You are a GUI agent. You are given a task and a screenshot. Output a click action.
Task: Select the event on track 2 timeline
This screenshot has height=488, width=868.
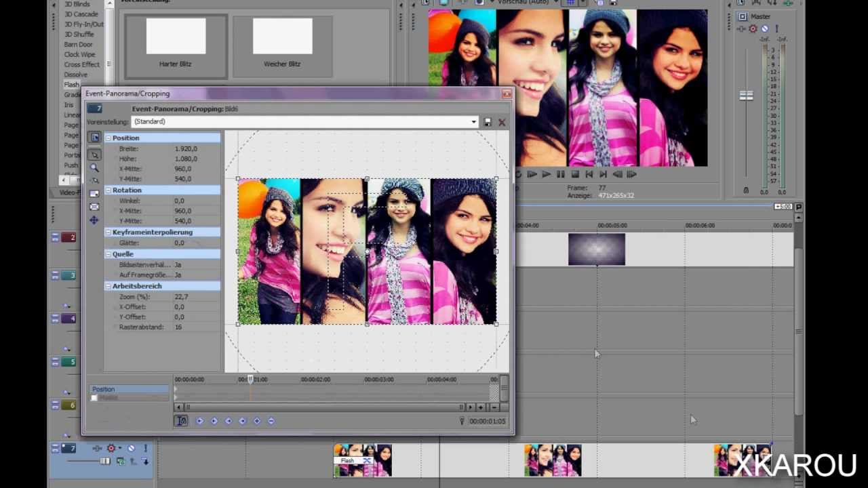point(597,249)
